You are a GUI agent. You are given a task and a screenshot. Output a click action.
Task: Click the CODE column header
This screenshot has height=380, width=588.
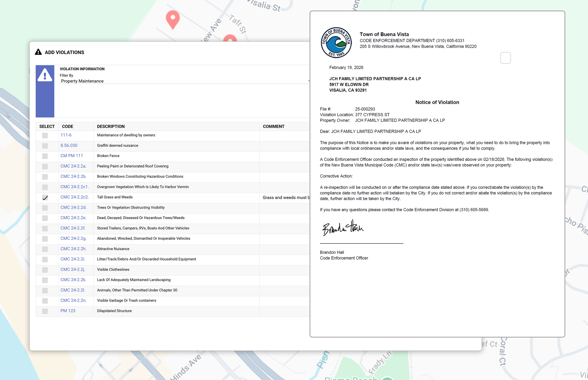(67, 126)
